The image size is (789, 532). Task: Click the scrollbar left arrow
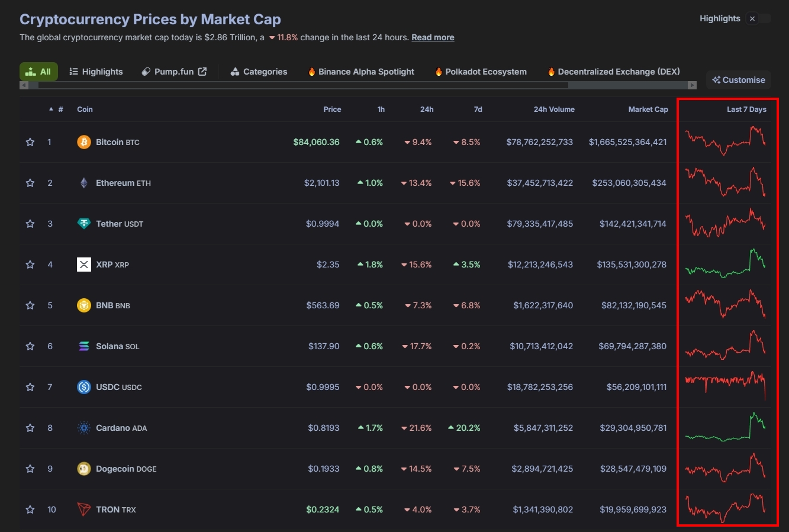tap(24, 85)
